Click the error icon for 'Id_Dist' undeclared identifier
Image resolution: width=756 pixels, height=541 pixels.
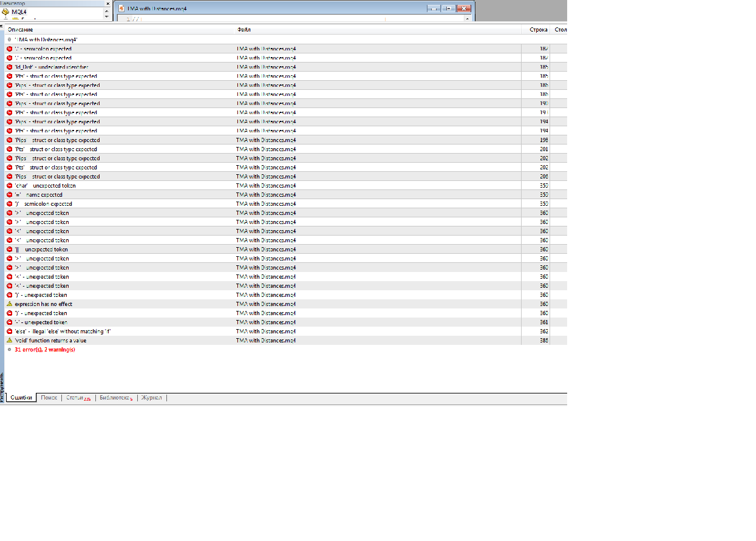[9, 67]
